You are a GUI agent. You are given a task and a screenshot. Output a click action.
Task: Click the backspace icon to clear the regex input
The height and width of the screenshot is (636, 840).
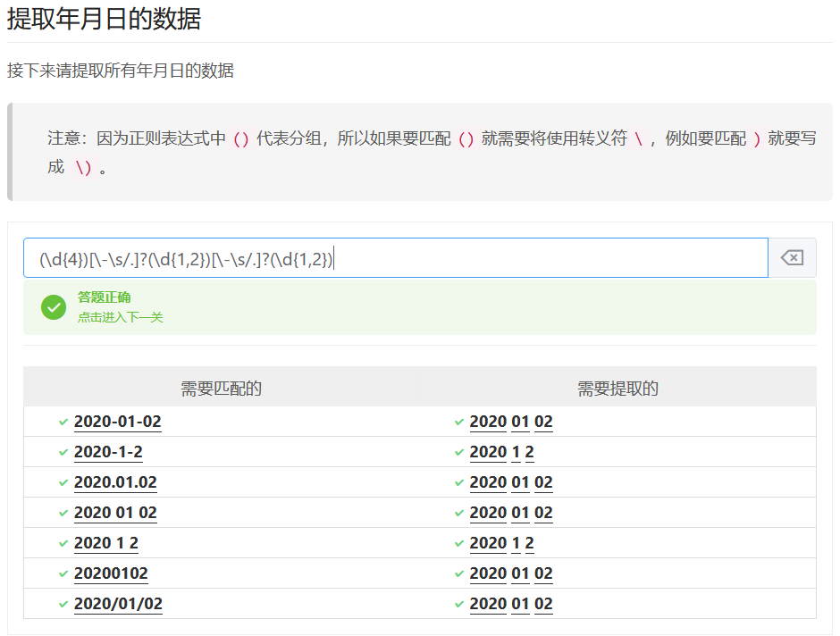click(x=794, y=257)
